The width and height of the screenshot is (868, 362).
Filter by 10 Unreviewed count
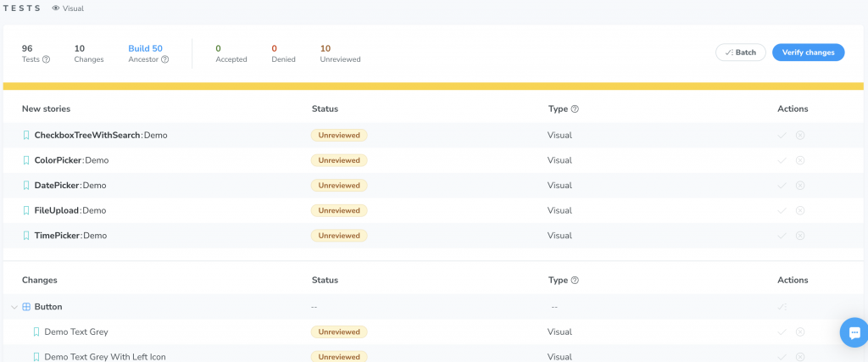pos(341,53)
